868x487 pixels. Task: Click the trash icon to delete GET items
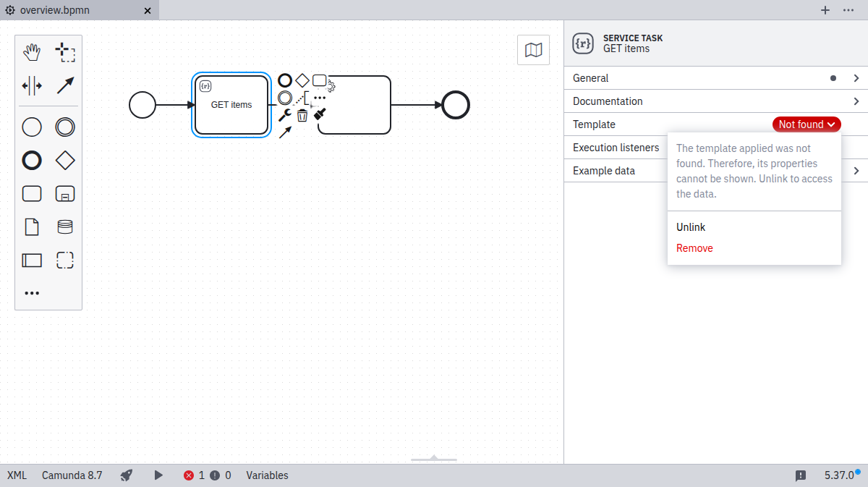coord(302,115)
